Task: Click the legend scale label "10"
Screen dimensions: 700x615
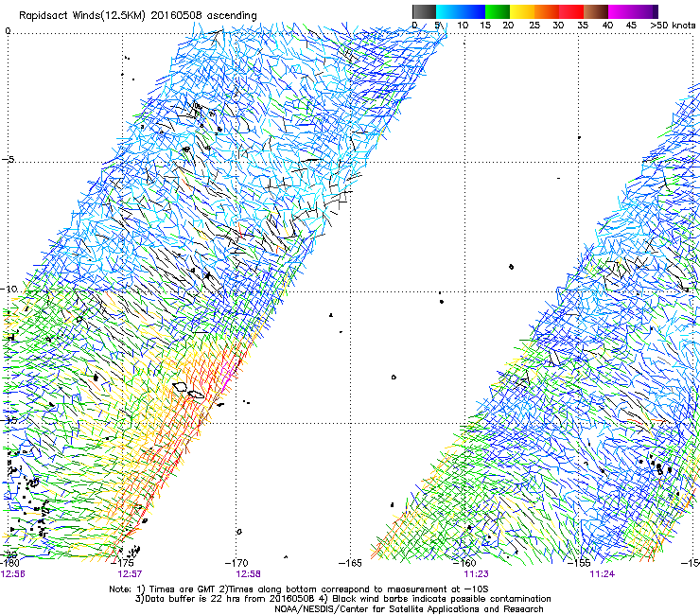Action: click(463, 26)
